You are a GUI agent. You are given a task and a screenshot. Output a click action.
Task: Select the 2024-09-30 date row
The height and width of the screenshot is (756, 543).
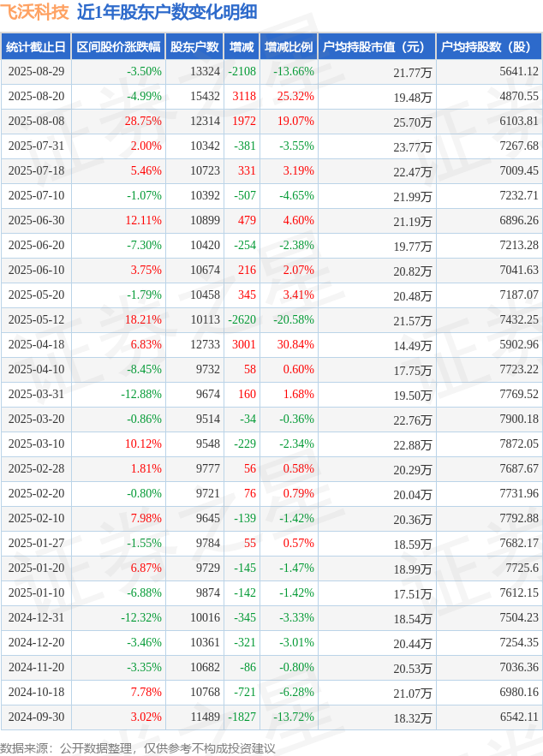(x=271, y=717)
